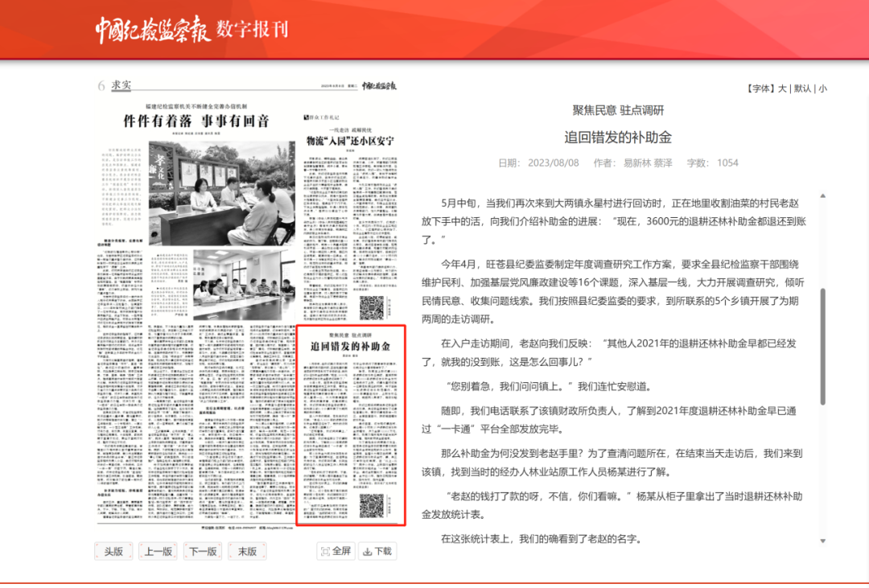
Task: Click the download arrow icon beside 下载
Action: click(367, 552)
